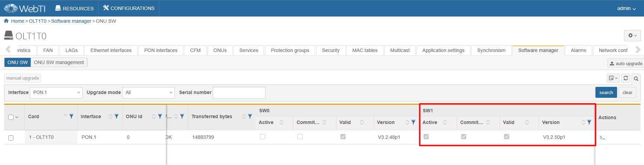Click the SW1 Version filter icon
Viewport: 644px width, 165px height.
coord(589,122)
